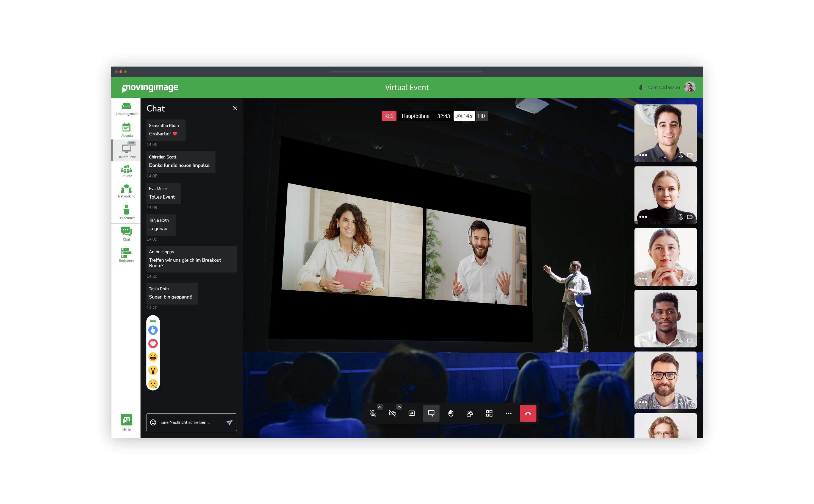Viewport: 814px width, 504px height.
Task: Switch to the live Hauptbühne tab
Action: tap(126, 150)
